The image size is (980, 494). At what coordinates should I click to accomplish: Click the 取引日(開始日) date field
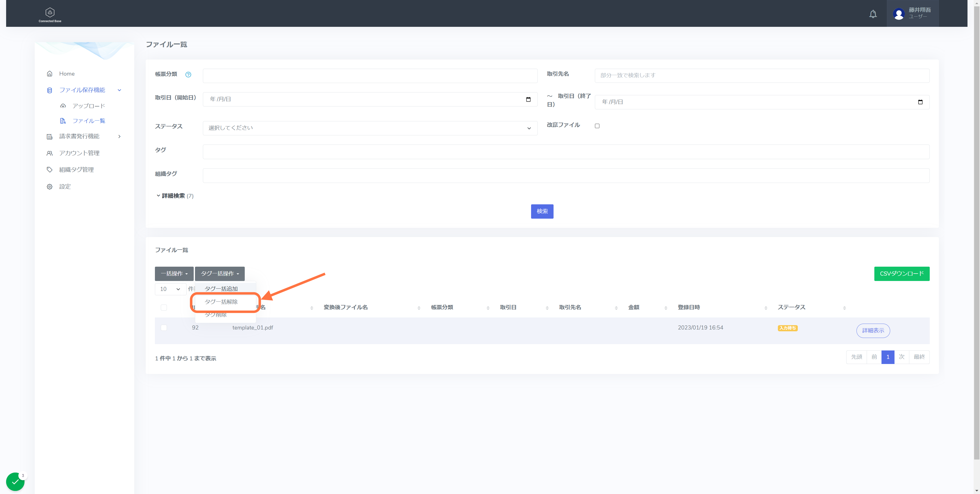coord(370,99)
